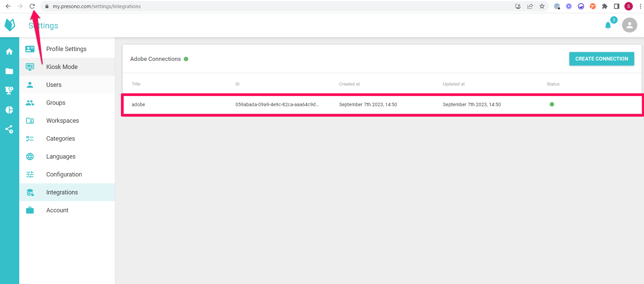
Task: Click the address bar URL
Action: click(x=97, y=6)
